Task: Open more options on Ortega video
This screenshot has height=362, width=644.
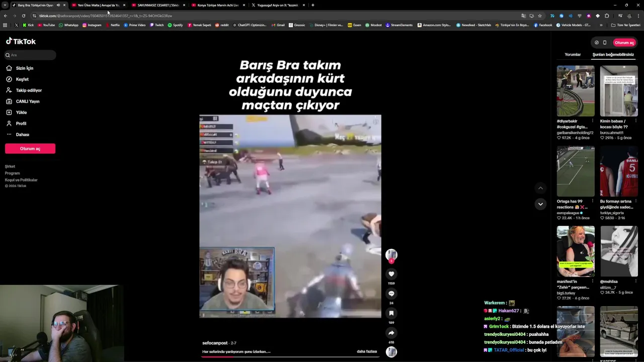Action: coord(592,201)
